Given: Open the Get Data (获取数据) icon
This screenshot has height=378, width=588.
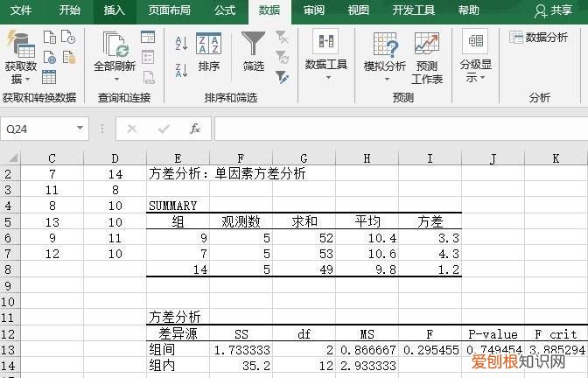Looking at the screenshot, I should coord(21,45).
